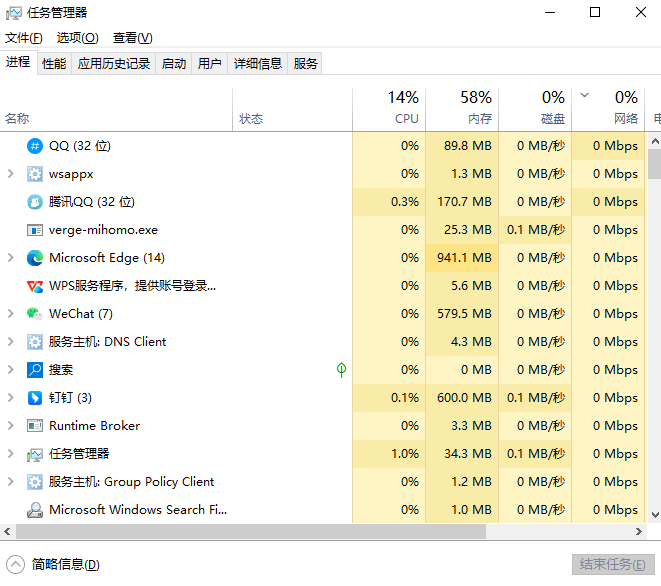Viewport: 661px width, 586px height.
Task: Click the 钉钉 app icon
Action: click(35, 398)
